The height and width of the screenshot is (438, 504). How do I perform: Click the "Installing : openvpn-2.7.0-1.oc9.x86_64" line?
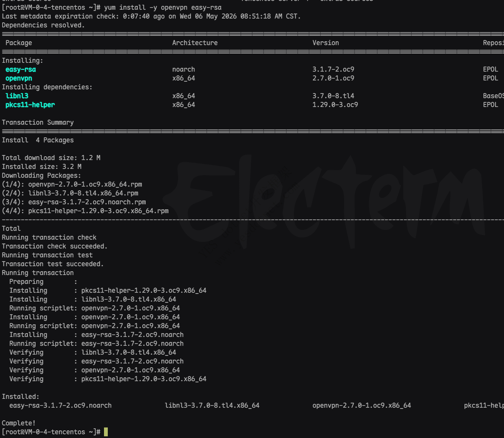coord(94,317)
